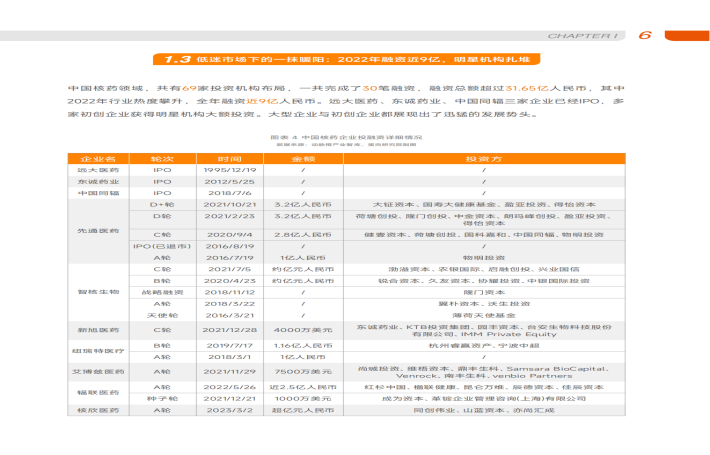Click investor cell 薄荷天使基金
Image resolution: width=710 pixels, height=455 pixels.
pos(484,315)
